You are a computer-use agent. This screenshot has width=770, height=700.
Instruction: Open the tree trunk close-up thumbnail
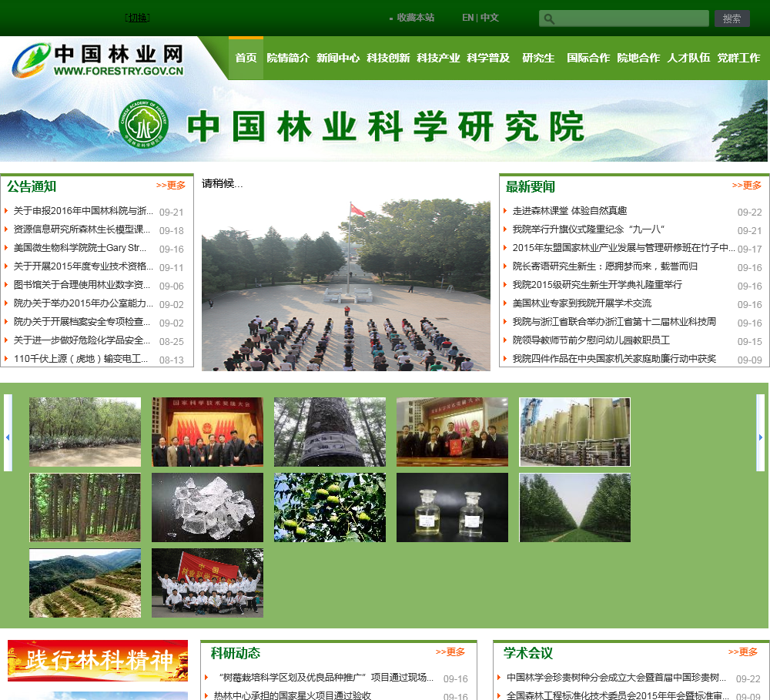tap(330, 432)
